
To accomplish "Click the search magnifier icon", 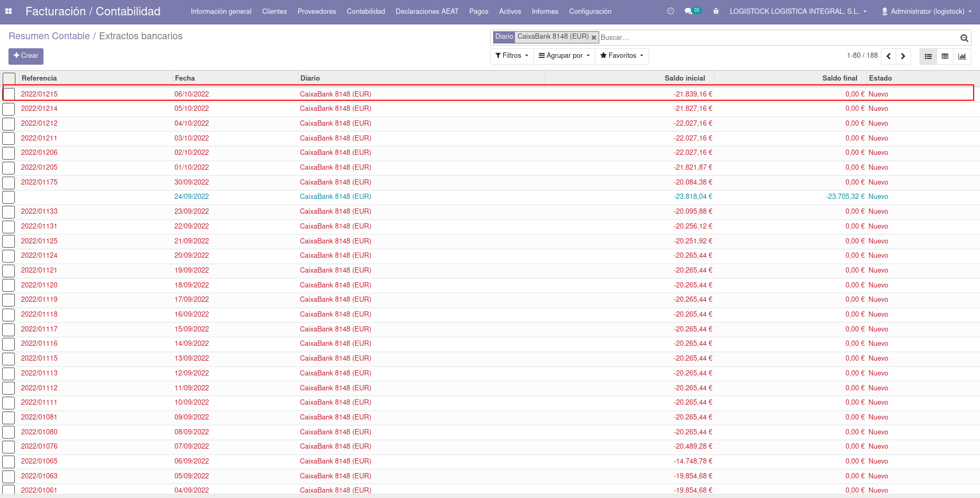I will tap(964, 38).
